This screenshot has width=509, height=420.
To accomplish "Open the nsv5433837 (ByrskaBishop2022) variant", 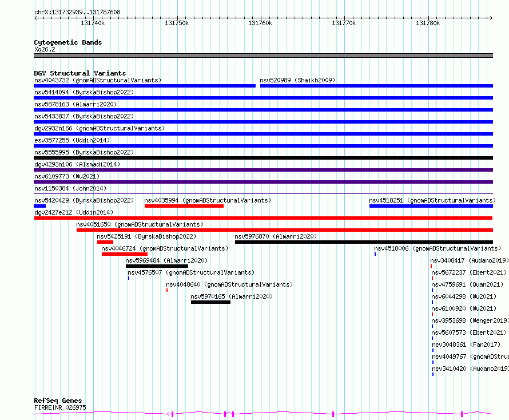I will (84, 116).
